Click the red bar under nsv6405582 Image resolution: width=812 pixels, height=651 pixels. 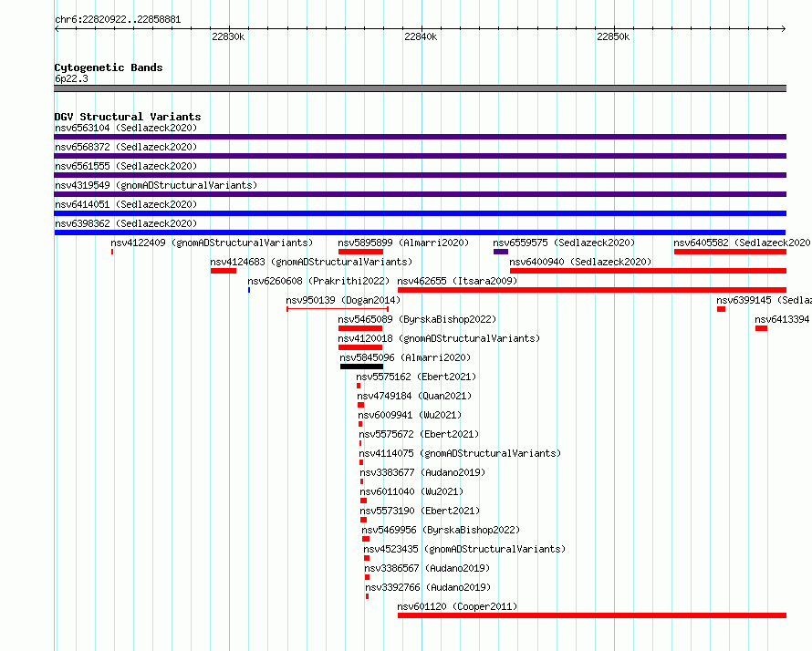click(730, 252)
